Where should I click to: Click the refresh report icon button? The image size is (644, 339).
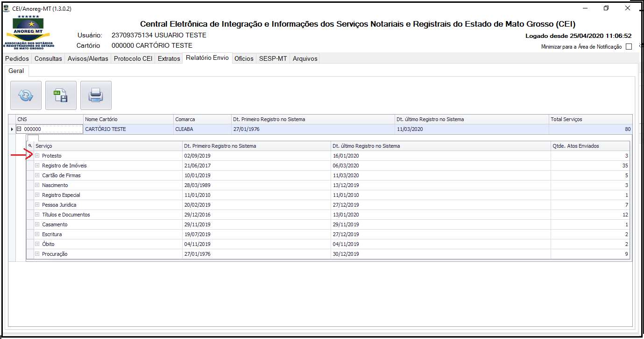tap(26, 95)
